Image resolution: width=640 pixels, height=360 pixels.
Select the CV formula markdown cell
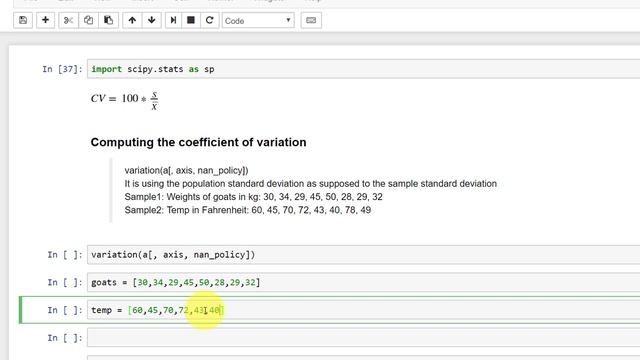[x=124, y=100]
